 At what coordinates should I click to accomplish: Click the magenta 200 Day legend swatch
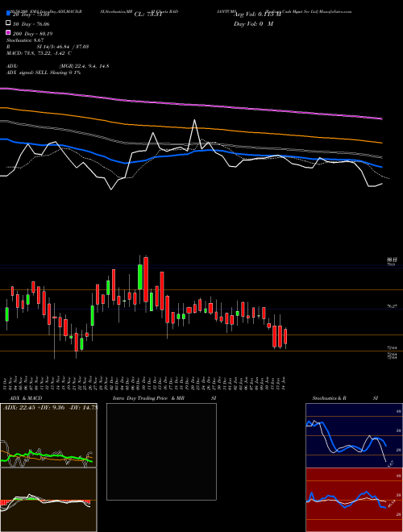click(8, 33)
